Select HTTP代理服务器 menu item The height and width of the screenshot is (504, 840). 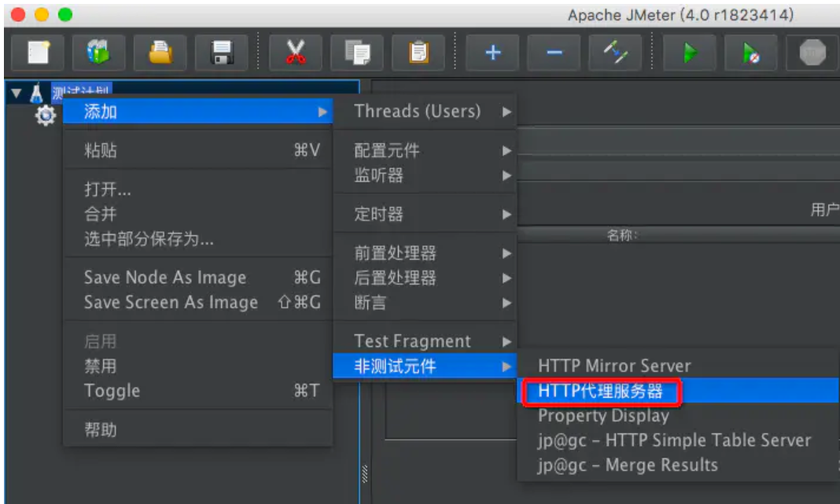coord(678,391)
